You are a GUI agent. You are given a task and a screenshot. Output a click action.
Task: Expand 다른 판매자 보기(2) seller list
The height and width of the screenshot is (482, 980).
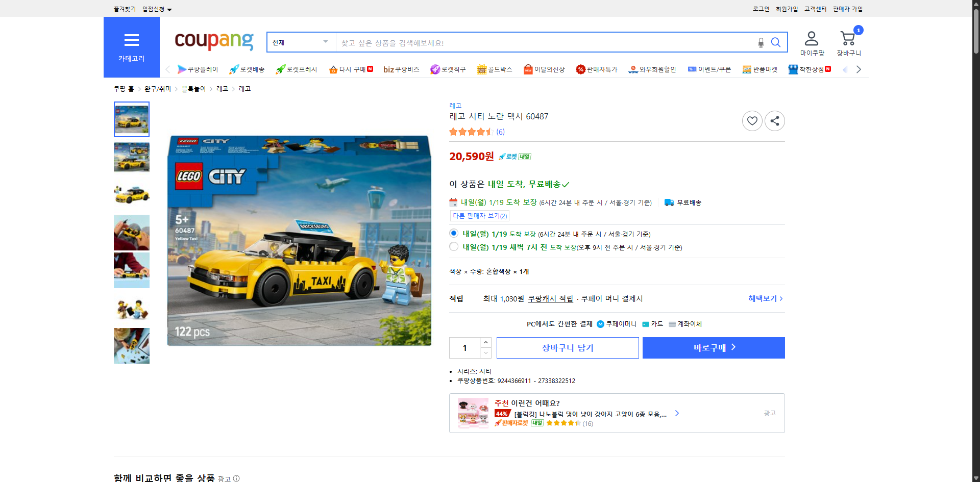(479, 216)
